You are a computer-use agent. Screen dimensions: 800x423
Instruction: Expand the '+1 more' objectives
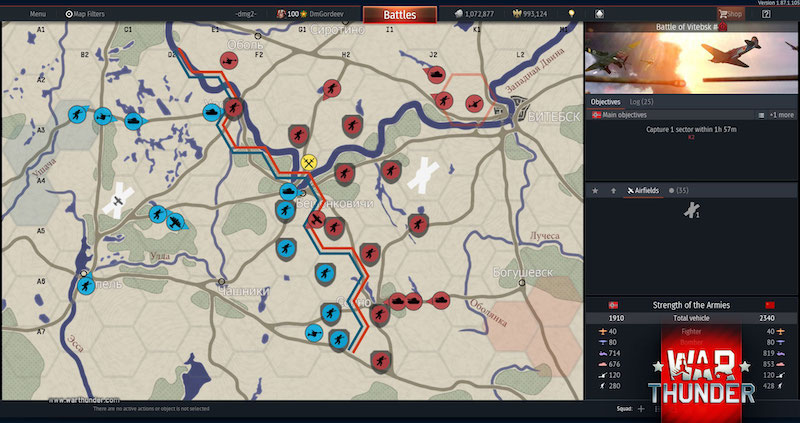point(781,115)
